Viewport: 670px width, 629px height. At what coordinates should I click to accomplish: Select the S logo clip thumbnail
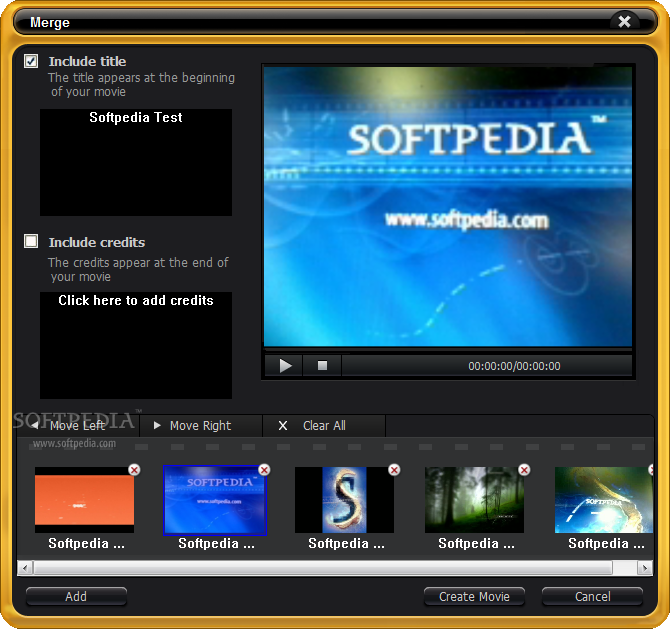pos(344,500)
